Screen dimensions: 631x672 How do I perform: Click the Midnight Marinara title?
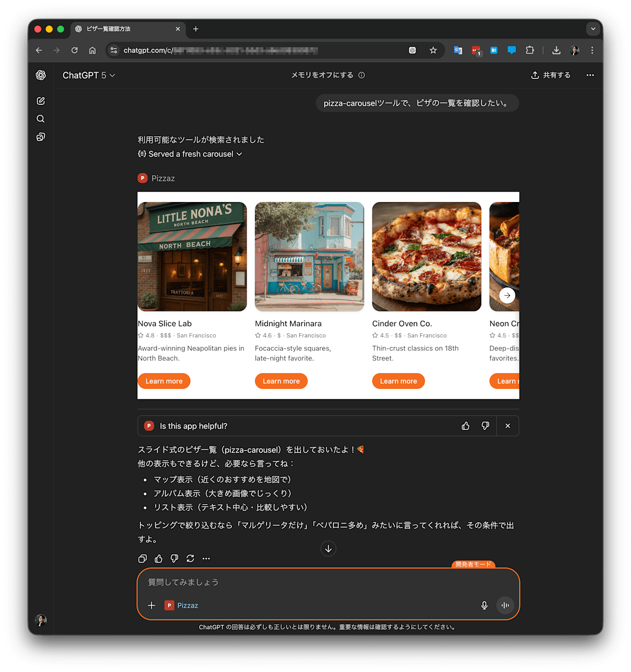[288, 324]
